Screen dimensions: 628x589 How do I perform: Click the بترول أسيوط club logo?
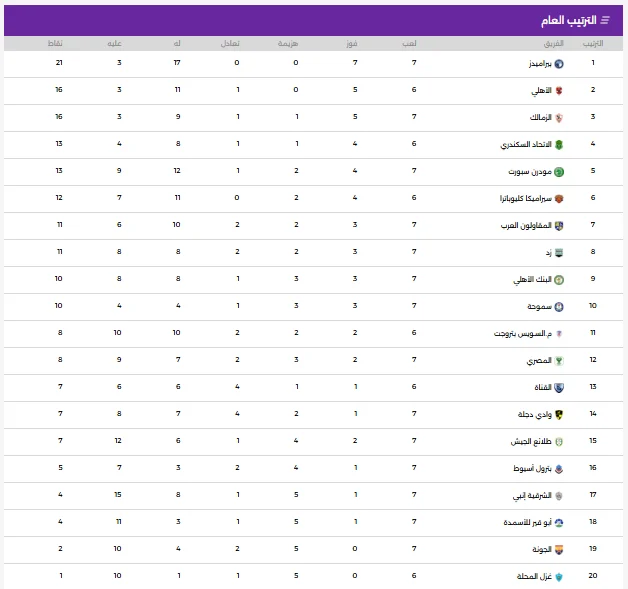pyautogui.click(x=559, y=469)
